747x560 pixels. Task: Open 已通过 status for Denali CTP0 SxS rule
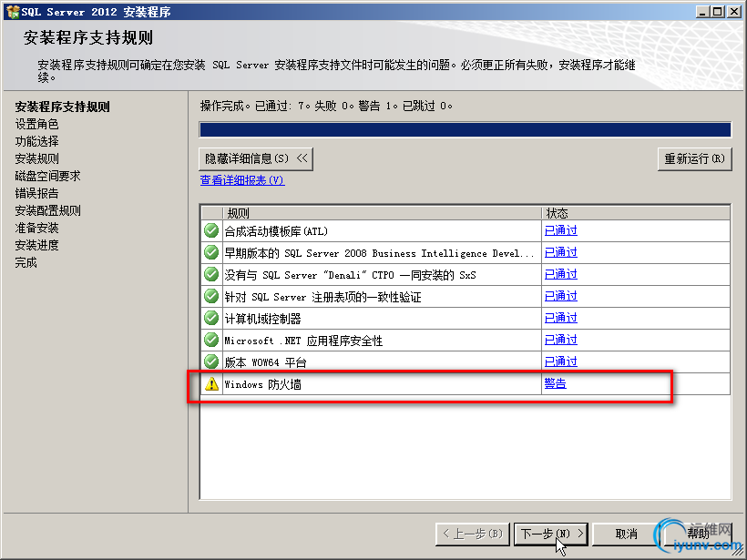[561, 274]
